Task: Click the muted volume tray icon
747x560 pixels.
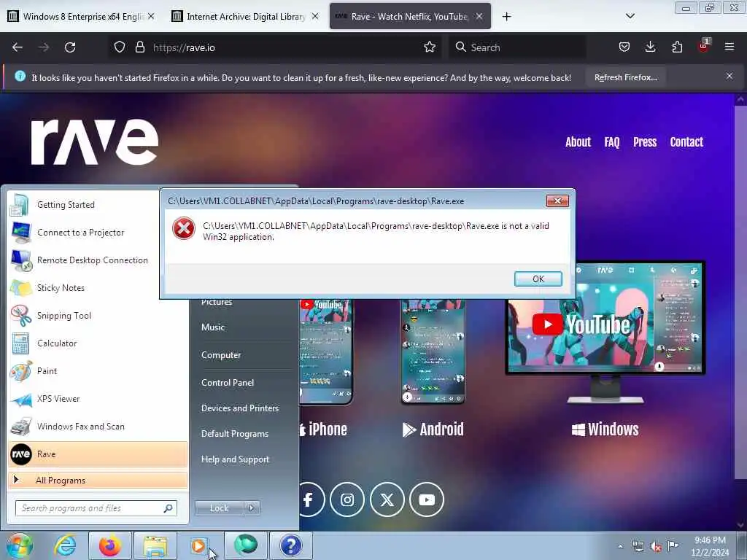Action: point(656,547)
